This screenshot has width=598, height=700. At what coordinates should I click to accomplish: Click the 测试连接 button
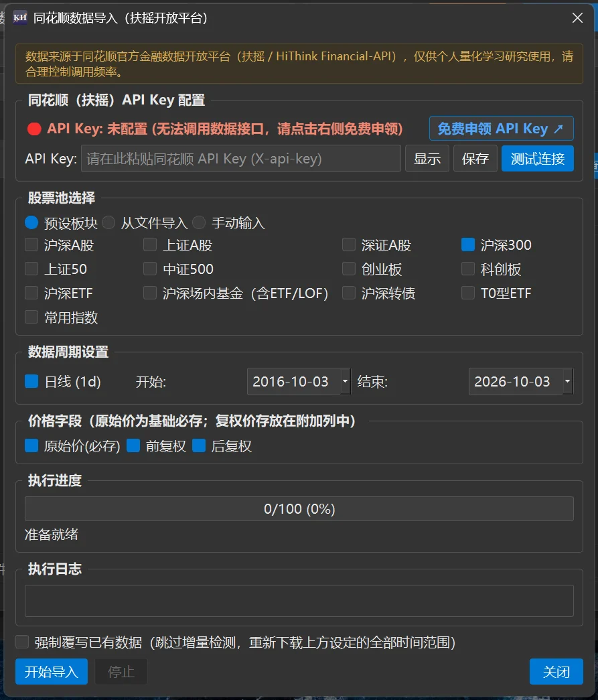[x=538, y=159]
